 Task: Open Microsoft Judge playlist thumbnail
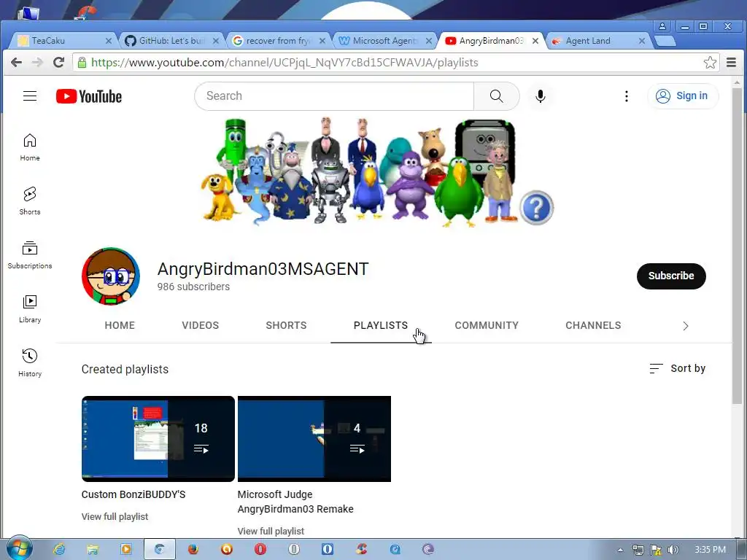click(314, 438)
